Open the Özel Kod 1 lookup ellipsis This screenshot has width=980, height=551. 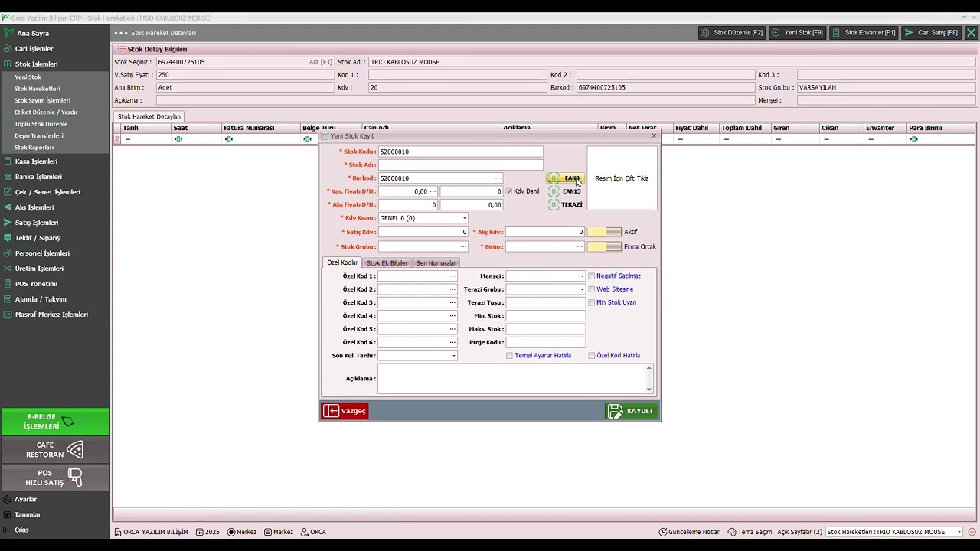point(452,276)
